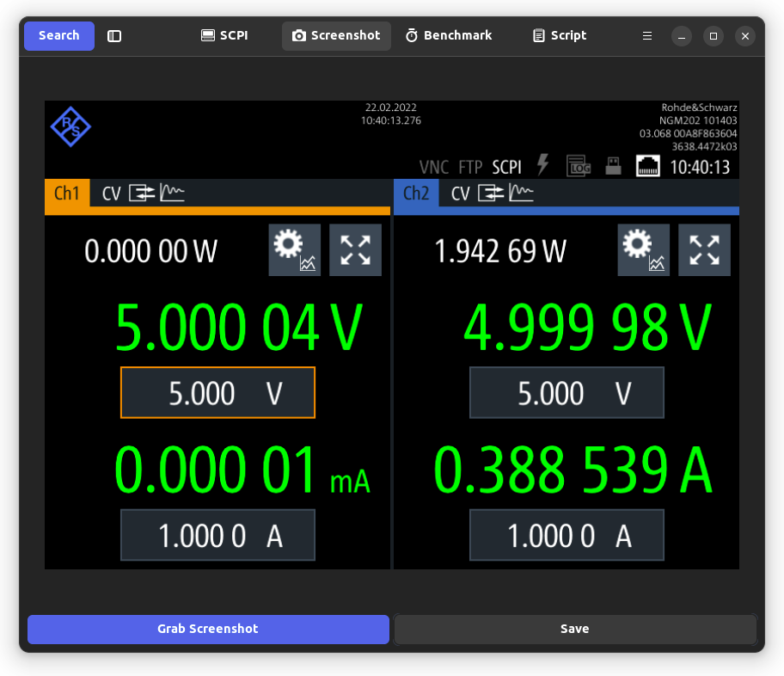Expand Ch2 view with fullscreen arrows icon
This screenshot has height=676, width=784.
pos(704,249)
